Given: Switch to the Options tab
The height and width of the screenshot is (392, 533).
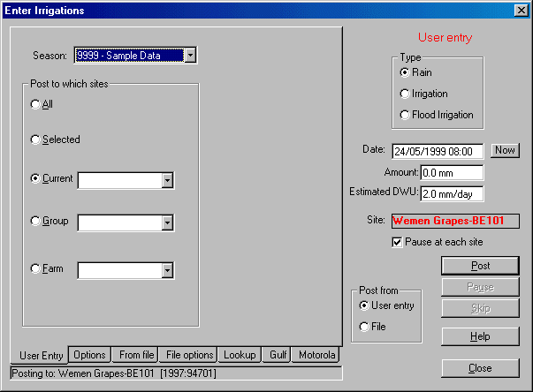Looking at the screenshot, I should tap(89, 354).
